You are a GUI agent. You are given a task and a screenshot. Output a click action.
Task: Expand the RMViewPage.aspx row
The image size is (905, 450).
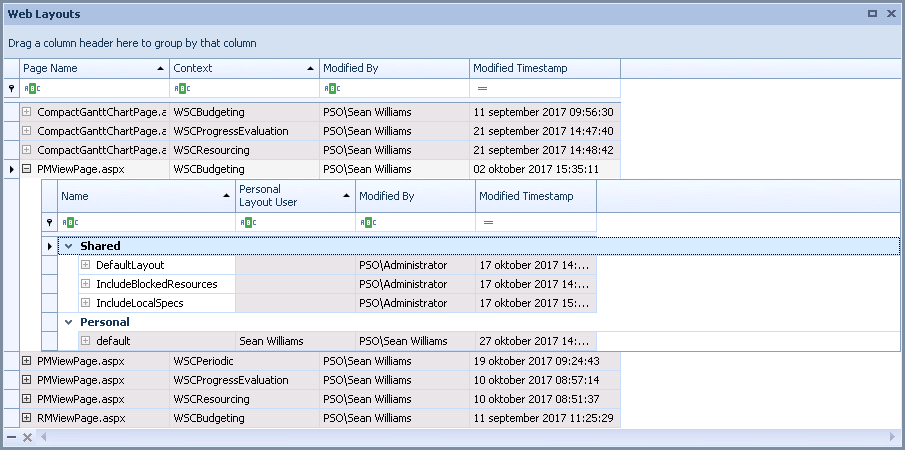click(x=27, y=418)
